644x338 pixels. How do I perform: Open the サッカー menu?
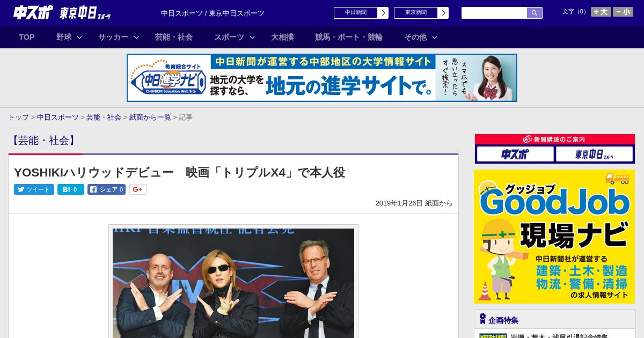113,37
